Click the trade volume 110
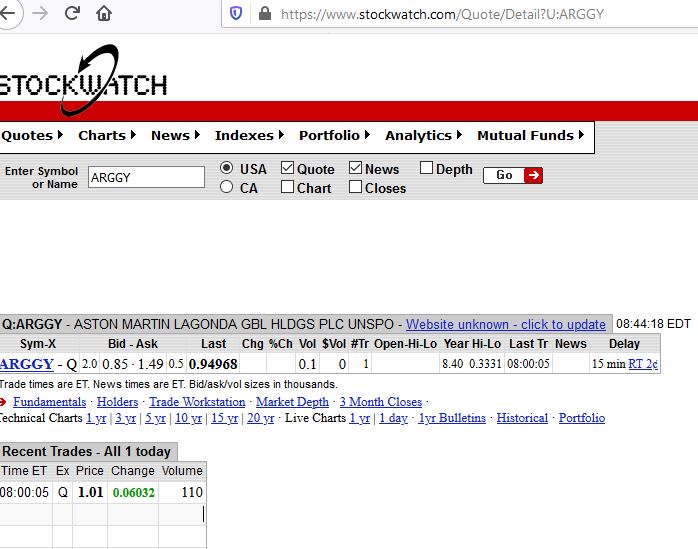 (192, 492)
